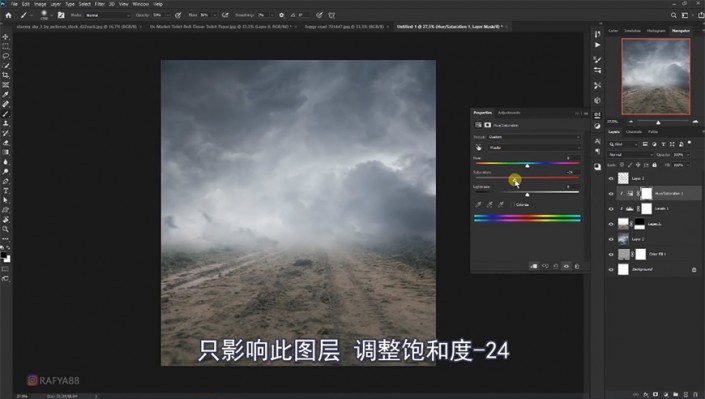Toggle the layer filter on/off switch
The height and width of the screenshot is (399, 705).
[689, 143]
